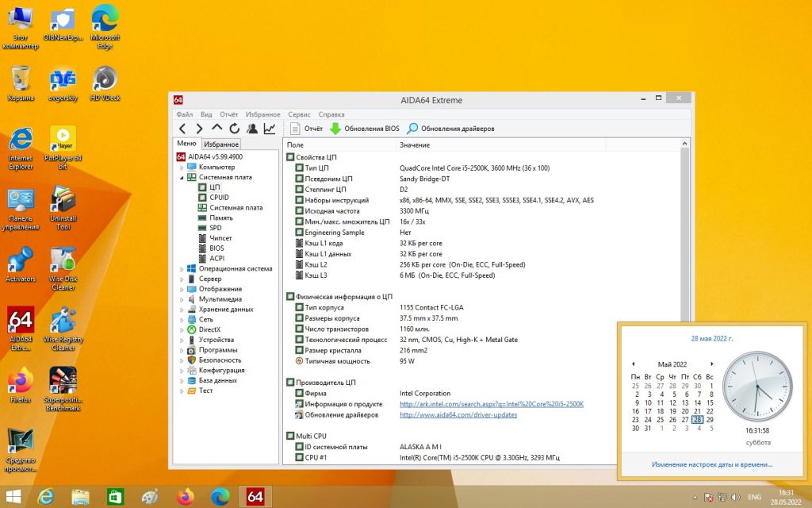Collapse the Системная плата tree node
This screenshot has height=508, width=812.
pos(182,177)
